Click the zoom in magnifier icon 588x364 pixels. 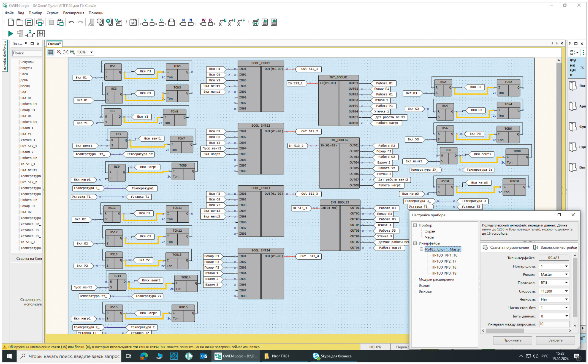tap(73, 52)
